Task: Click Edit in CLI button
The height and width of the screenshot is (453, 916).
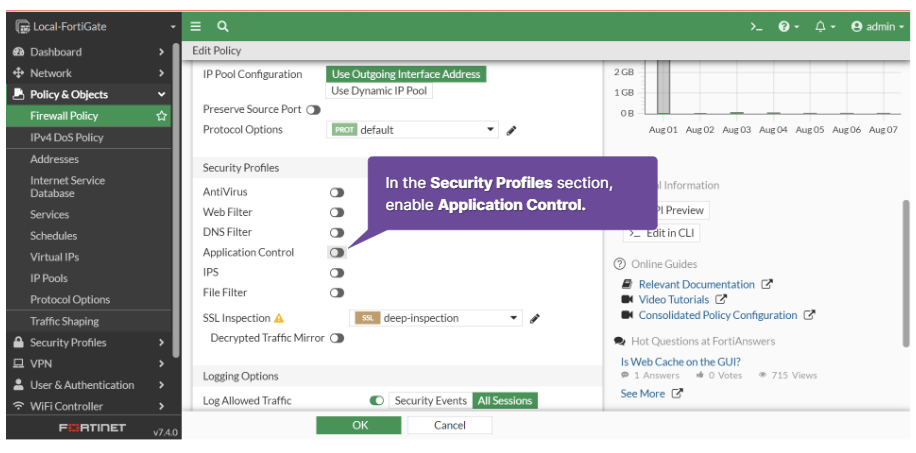Action: [x=662, y=233]
